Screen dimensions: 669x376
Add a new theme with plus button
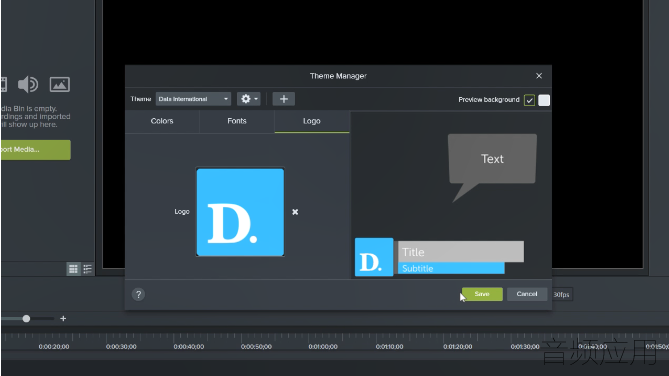284,99
